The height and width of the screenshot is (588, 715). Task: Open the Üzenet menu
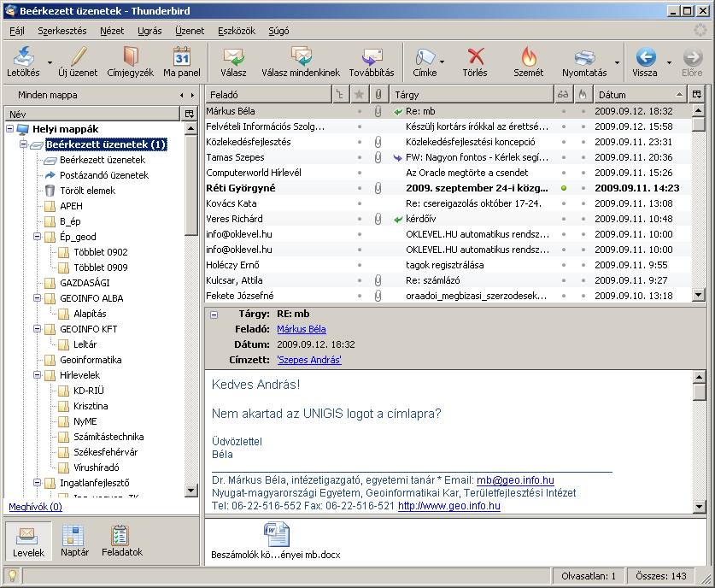coord(190,31)
